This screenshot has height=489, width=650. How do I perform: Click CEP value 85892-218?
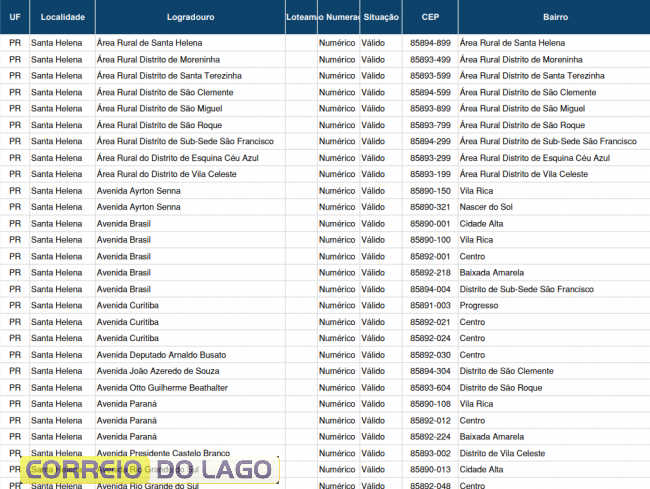(430, 273)
